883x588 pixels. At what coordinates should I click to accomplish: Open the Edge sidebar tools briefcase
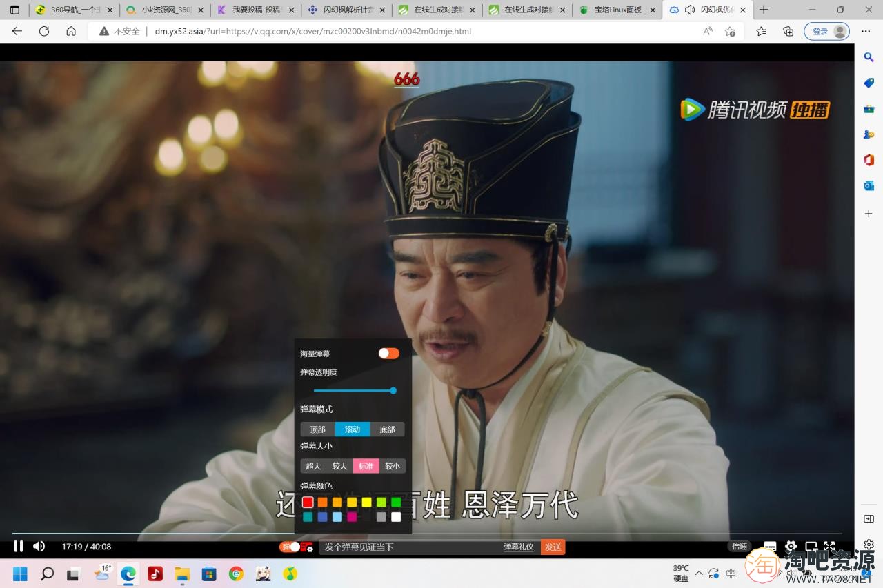click(869, 109)
